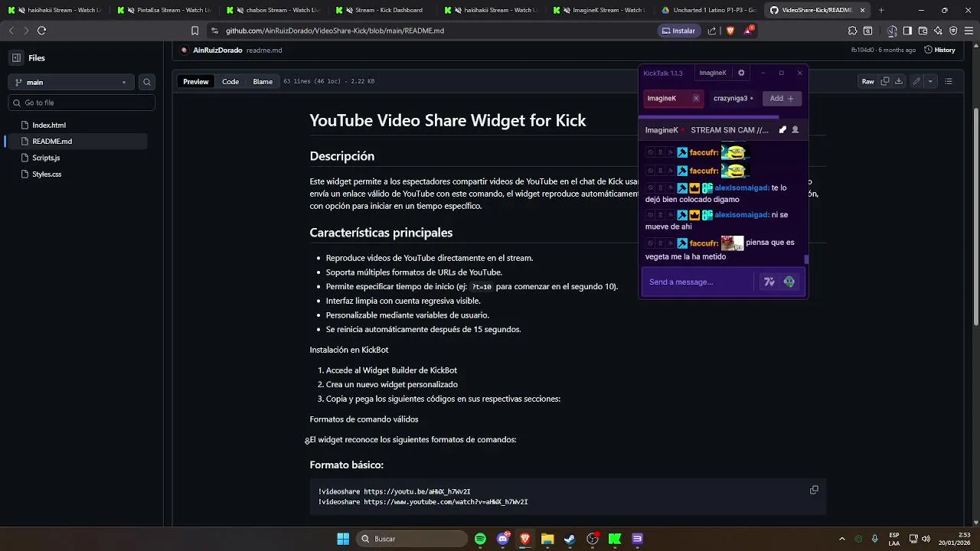This screenshot has width=980, height=551.
Task: Open KickTalk settings gear icon
Action: [x=741, y=73]
